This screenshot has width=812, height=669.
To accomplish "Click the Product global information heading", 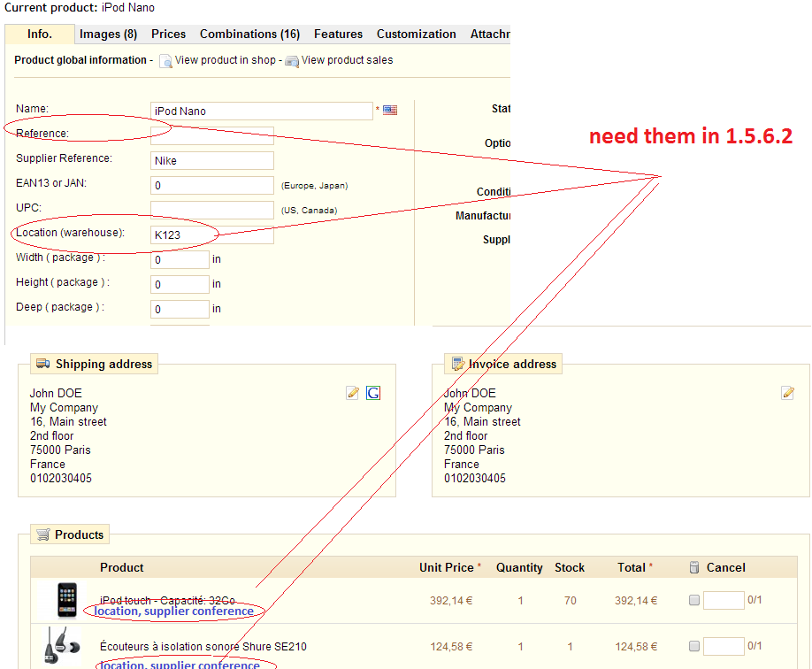I will (80, 60).
